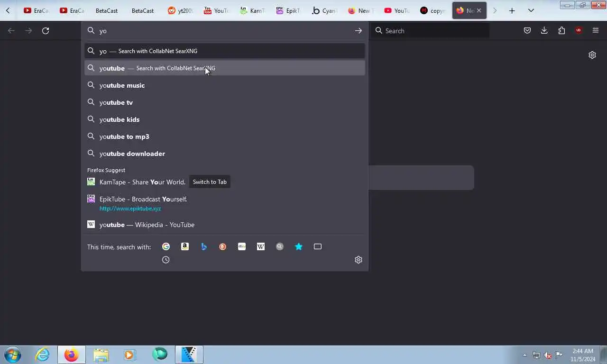Search bookmarks using the star icon
The height and width of the screenshot is (364, 607).
[x=299, y=246]
